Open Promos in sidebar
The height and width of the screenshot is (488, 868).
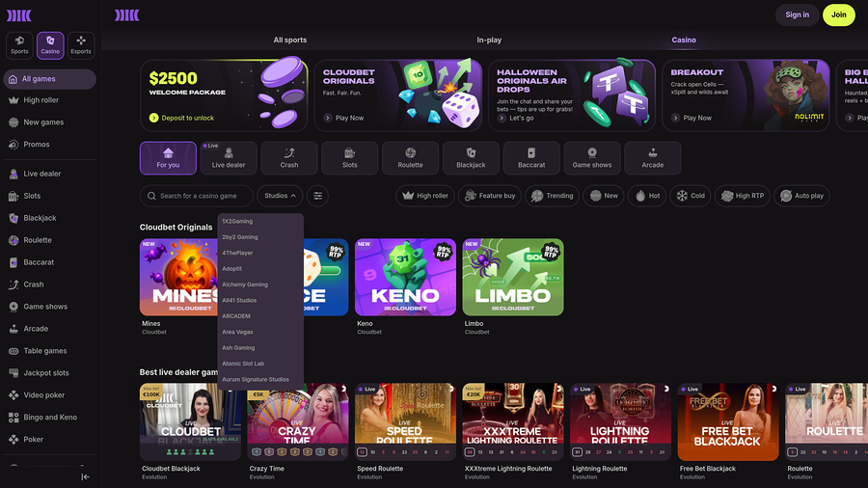pos(49,145)
